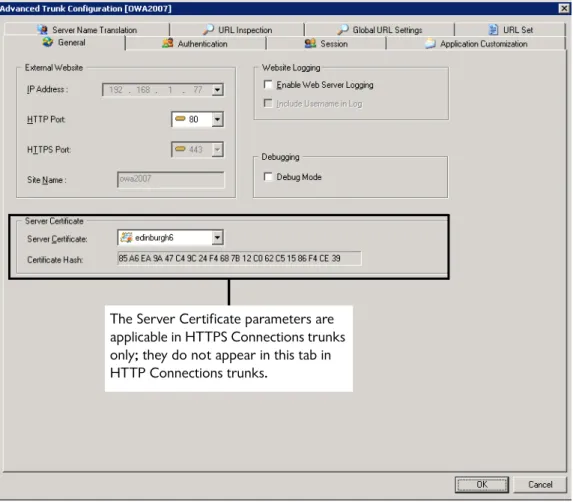Click the Certificate Hash field

click(239, 258)
